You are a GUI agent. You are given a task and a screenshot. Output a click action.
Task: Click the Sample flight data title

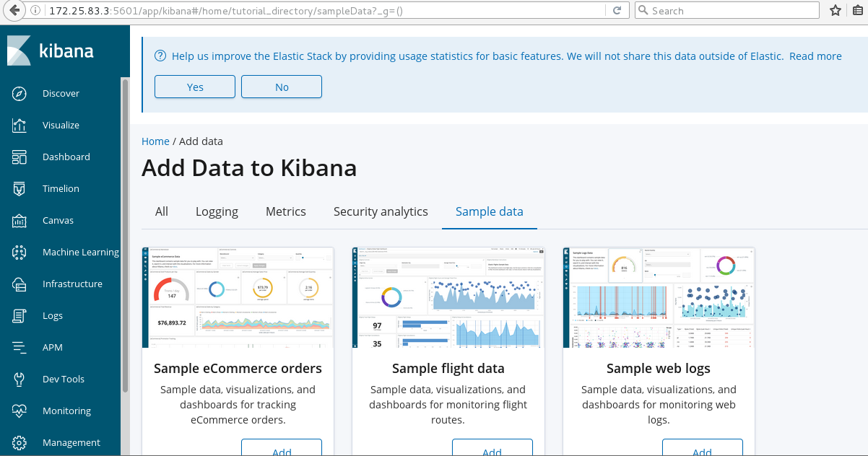click(x=448, y=369)
